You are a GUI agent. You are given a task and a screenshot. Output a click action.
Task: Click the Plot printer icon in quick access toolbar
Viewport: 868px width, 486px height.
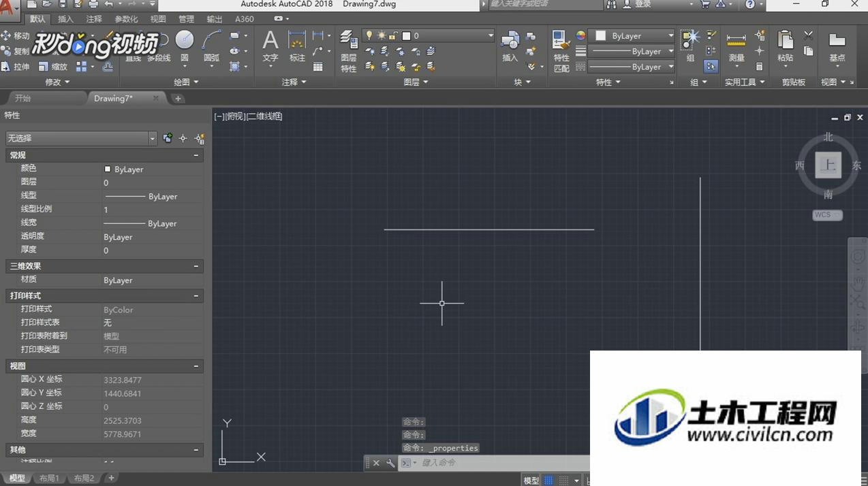click(93, 4)
